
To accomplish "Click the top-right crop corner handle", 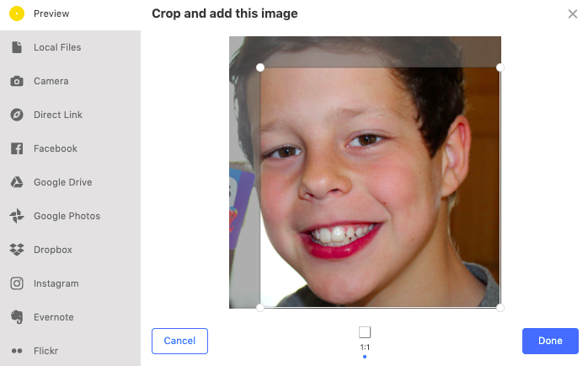I will (x=500, y=67).
